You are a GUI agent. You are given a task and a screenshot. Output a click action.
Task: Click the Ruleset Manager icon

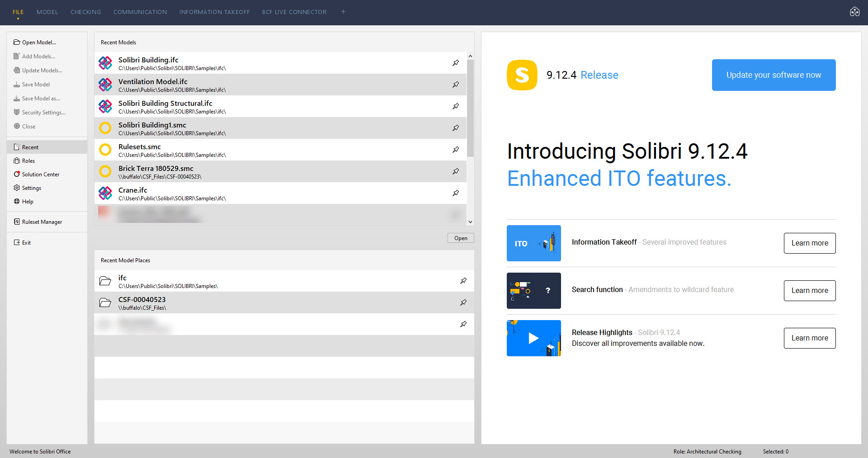17,222
